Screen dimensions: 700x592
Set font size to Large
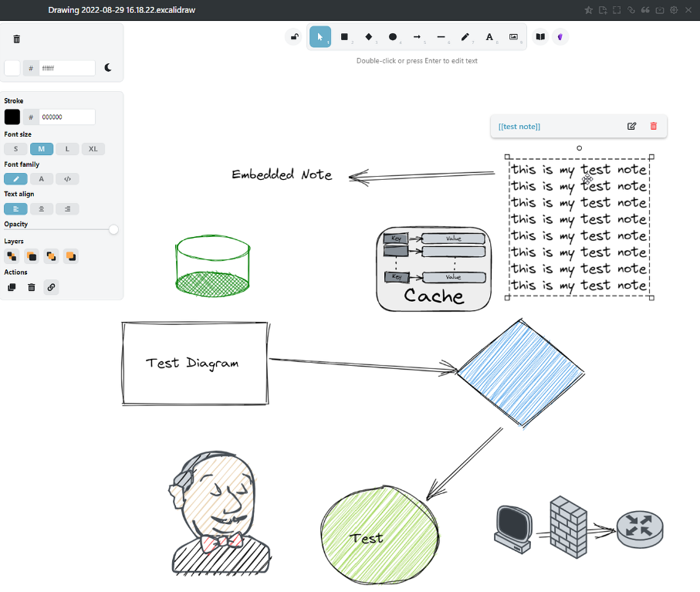(67, 149)
